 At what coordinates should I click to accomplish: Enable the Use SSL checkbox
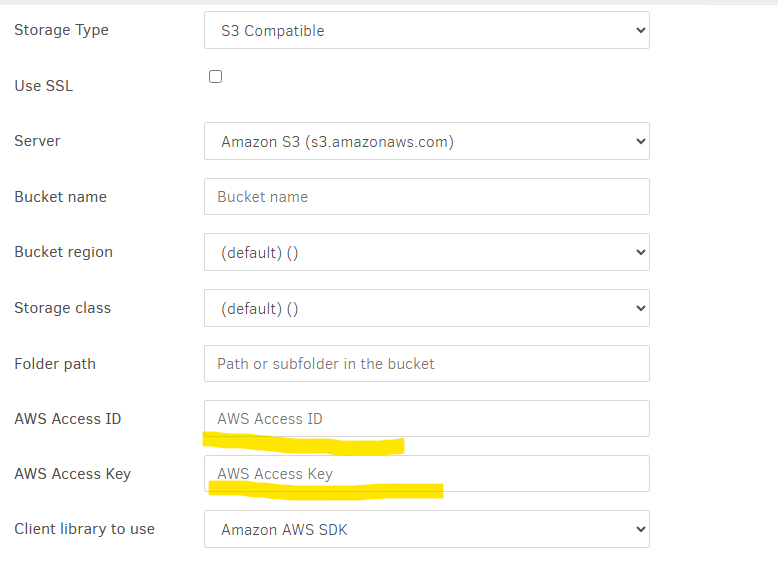[215, 77]
